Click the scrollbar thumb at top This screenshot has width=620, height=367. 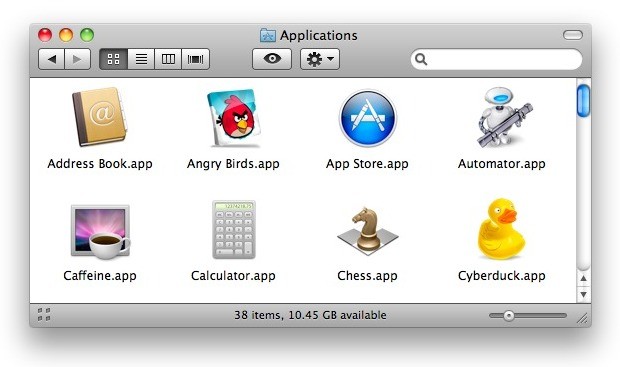click(x=583, y=101)
